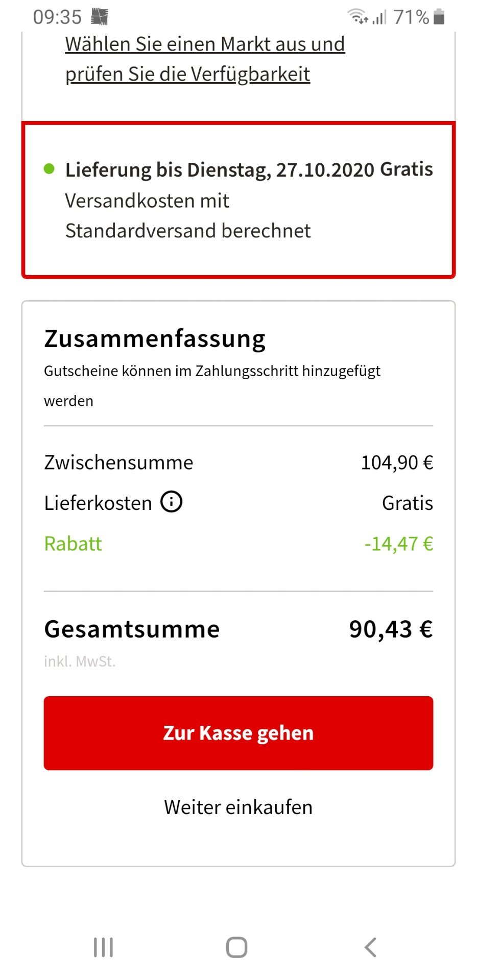Viewport: 477px width, 980px height.
Task: Select the Lieferung bis Dienstag delivery heading
Action: (249, 169)
